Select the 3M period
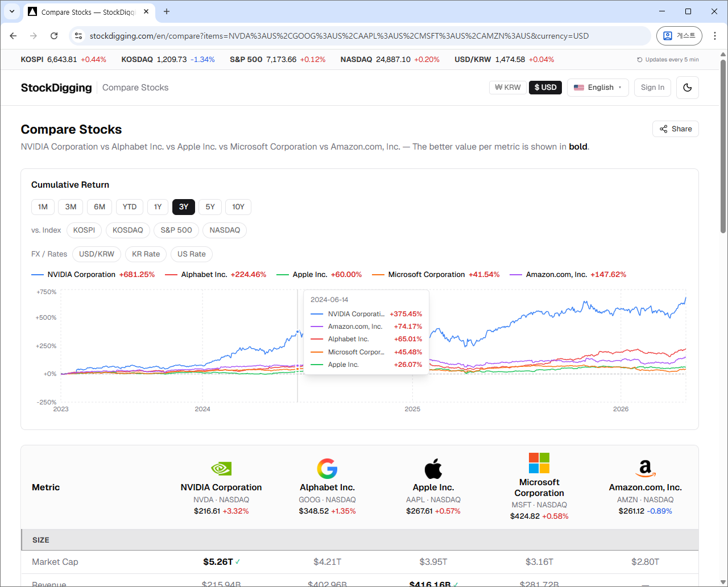 71,207
